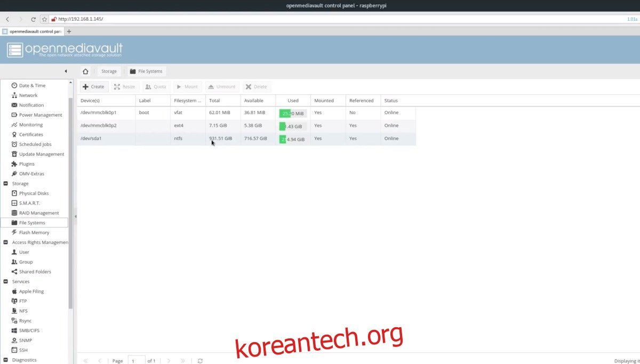Viewport: 640px width, 364px height.
Task: Create a new file system
Action: click(x=94, y=87)
